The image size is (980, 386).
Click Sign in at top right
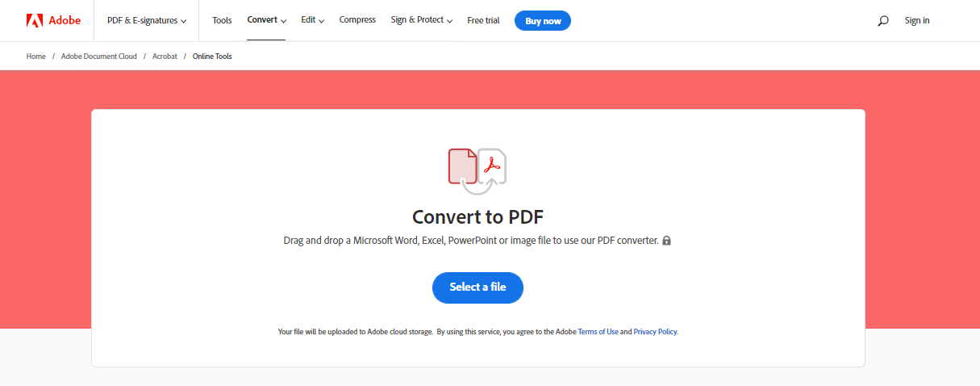[x=917, y=21]
